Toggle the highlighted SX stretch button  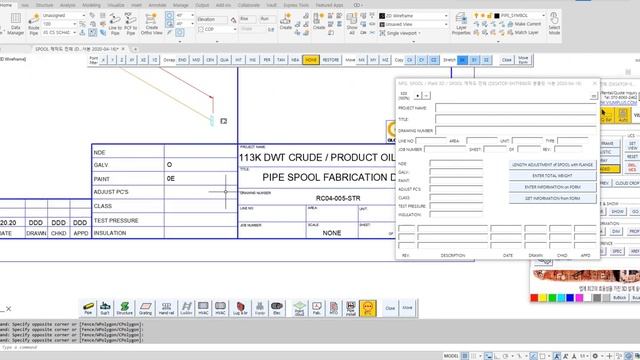[x=462, y=60]
